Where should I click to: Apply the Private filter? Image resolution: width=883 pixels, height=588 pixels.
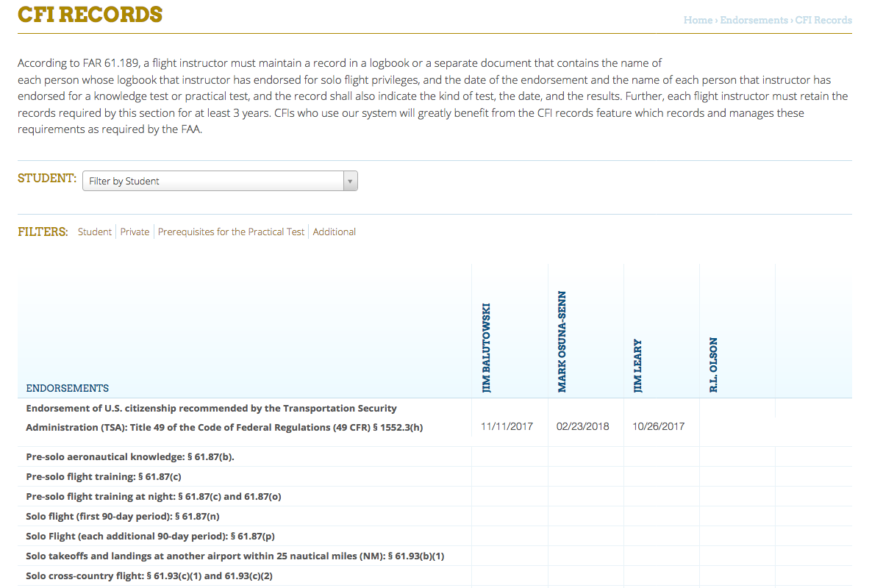[x=135, y=232]
